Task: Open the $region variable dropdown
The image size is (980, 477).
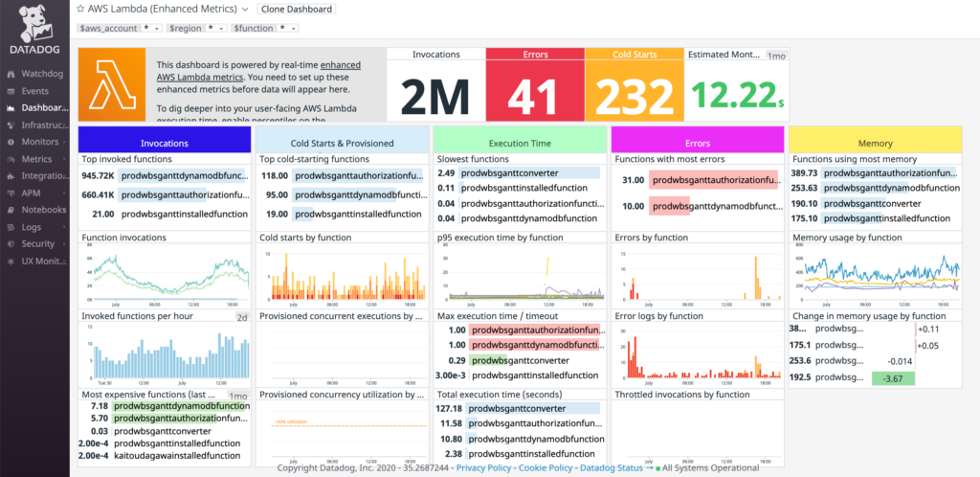Action: (217, 28)
